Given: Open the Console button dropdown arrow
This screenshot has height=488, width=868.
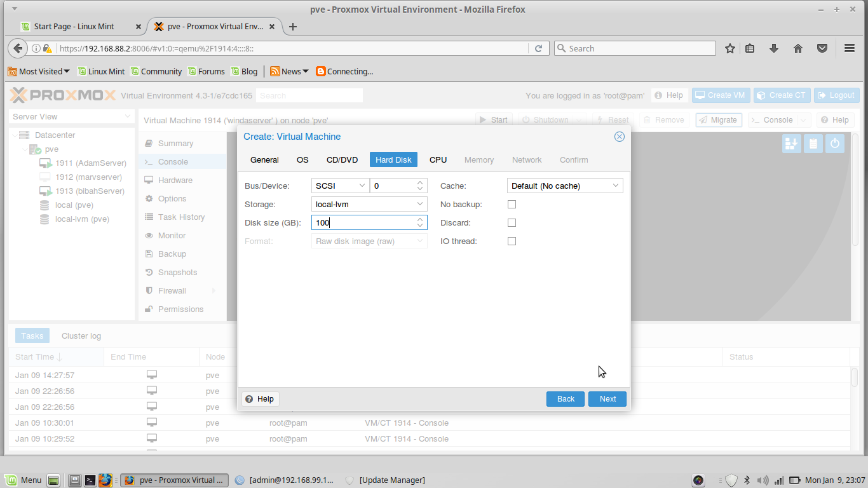Looking at the screenshot, I should (804, 120).
